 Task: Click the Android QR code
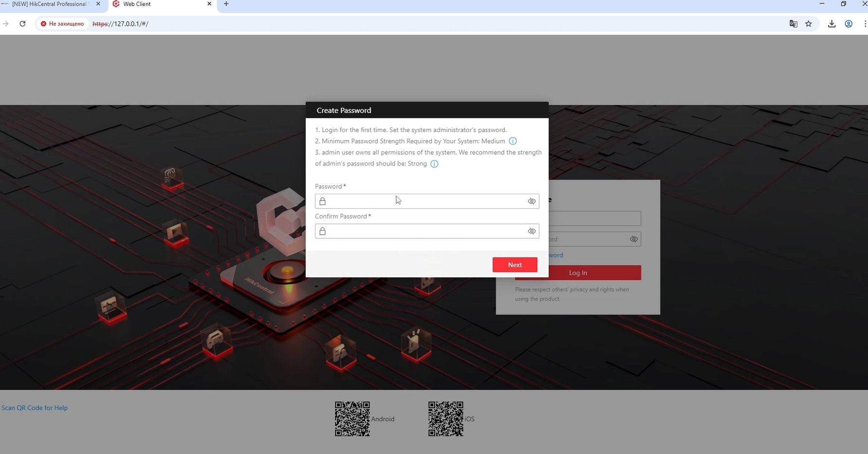(x=352, y=418)
